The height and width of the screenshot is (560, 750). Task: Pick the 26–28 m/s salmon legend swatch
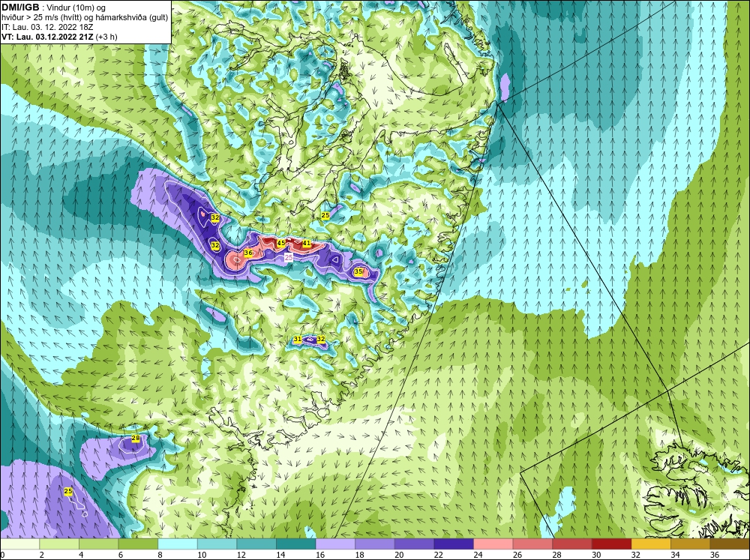click(532, 544)
